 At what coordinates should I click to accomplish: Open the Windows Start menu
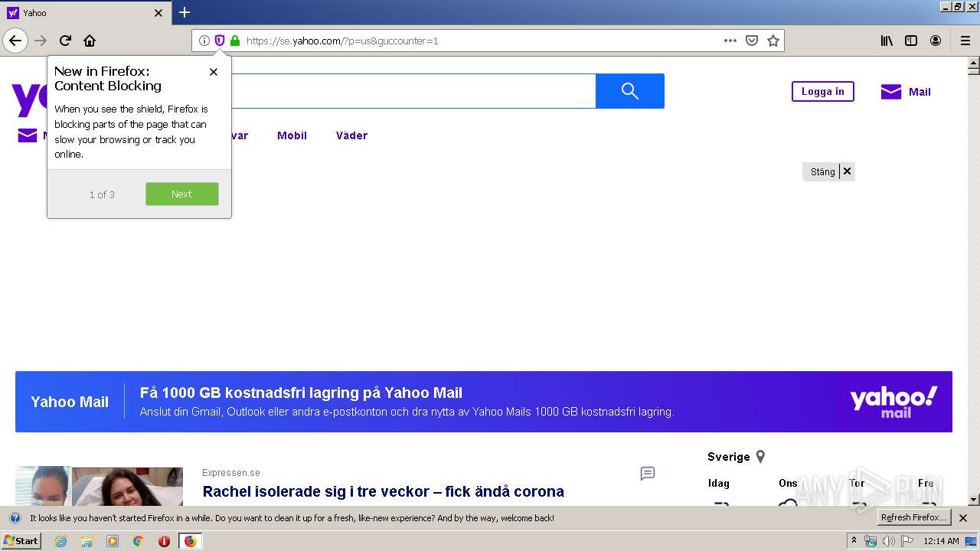(21, 541)
